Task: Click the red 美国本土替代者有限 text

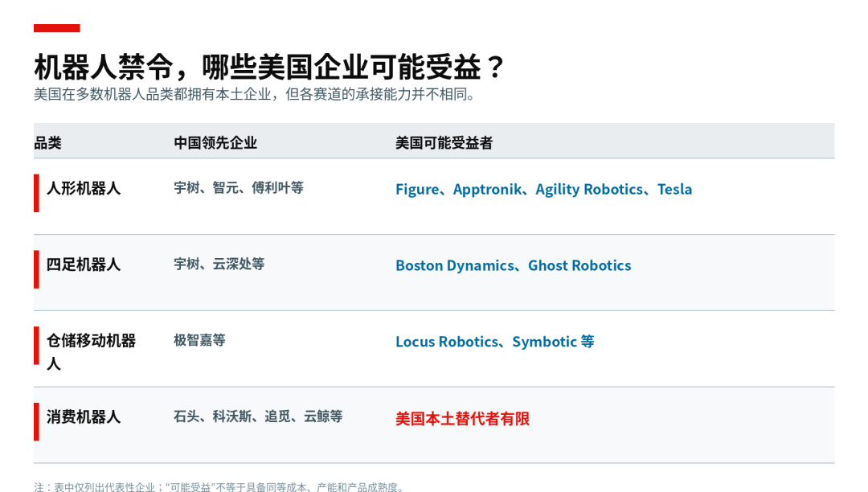Action: coord(462,418)
